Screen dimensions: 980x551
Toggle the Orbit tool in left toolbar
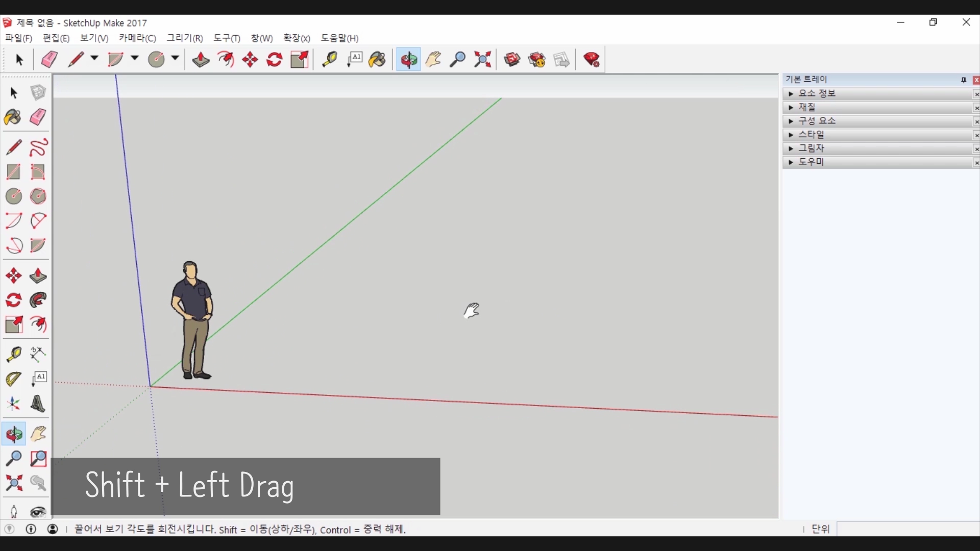[14, 434]
